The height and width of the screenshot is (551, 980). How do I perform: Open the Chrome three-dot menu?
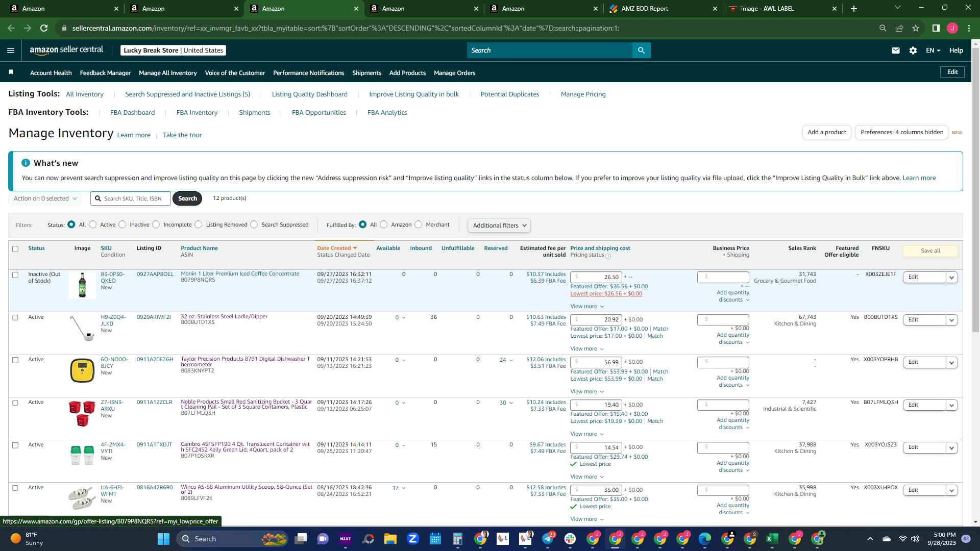[x=969, y=28]
